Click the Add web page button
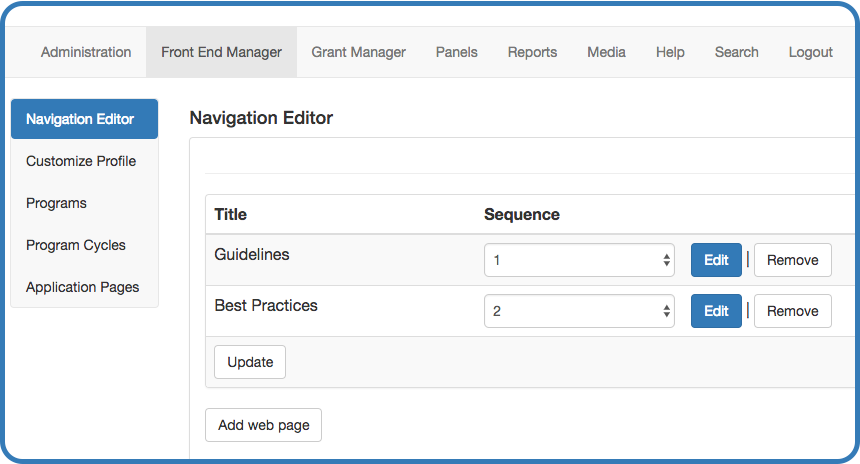The image size is (860, 464). [x=263, y=425]
